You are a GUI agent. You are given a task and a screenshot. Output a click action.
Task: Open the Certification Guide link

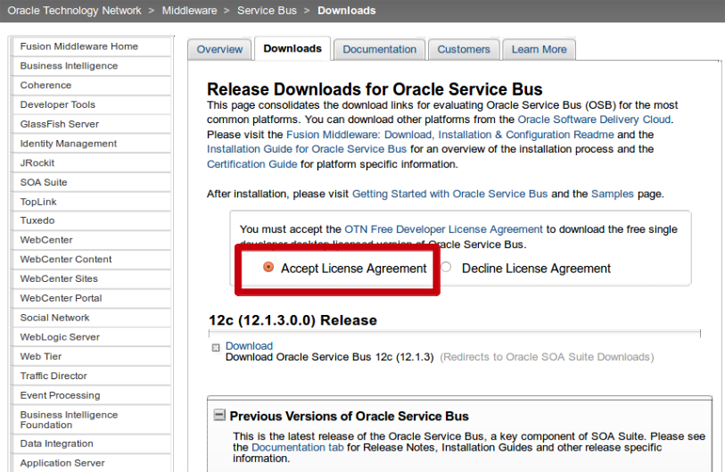(x=251, y=164)
